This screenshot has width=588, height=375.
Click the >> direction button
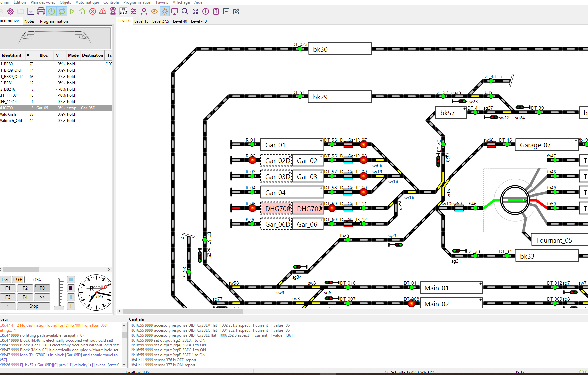[42, 297]
